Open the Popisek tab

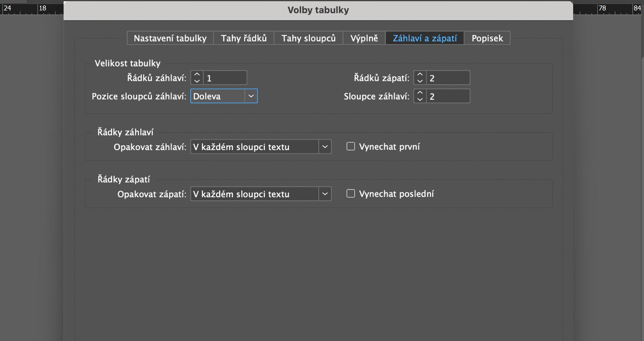[487, 38]
